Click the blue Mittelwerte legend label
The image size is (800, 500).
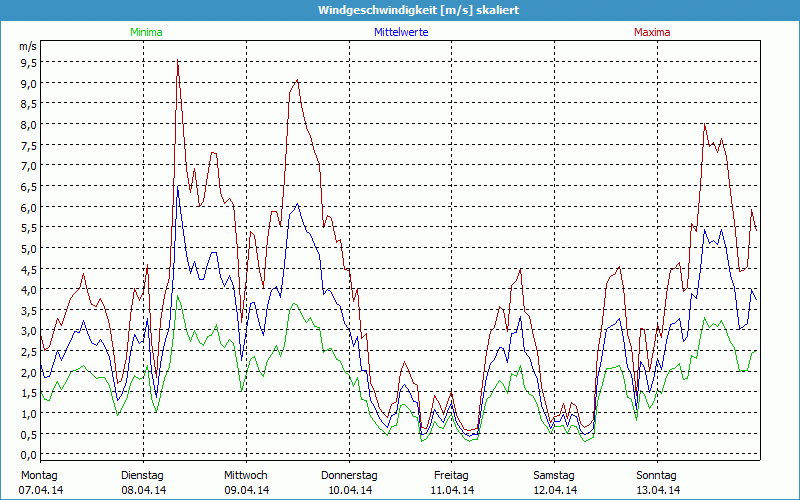pyautogui.click(x=401, y=32)
